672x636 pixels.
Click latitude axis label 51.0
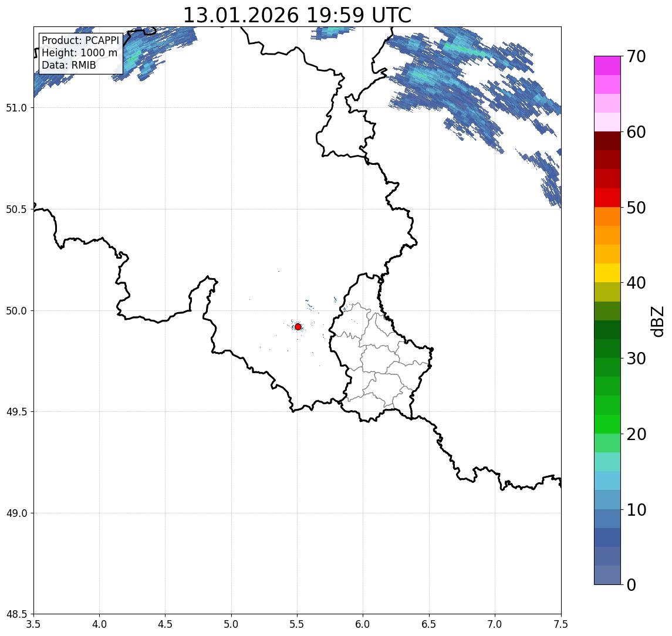pos(16,108)
